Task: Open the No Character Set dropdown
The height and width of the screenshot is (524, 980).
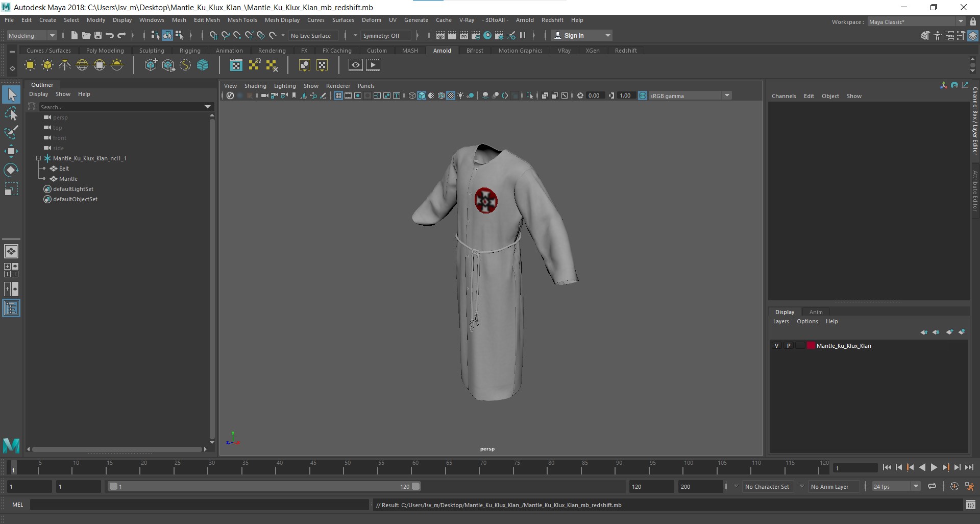Action: point(767,486)
